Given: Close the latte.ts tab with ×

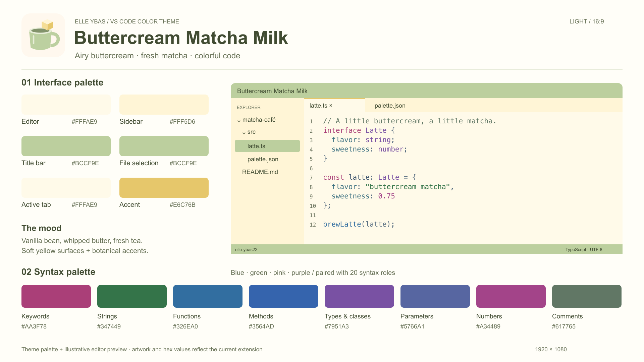Looking at the screenshot, I should (331, 106).
